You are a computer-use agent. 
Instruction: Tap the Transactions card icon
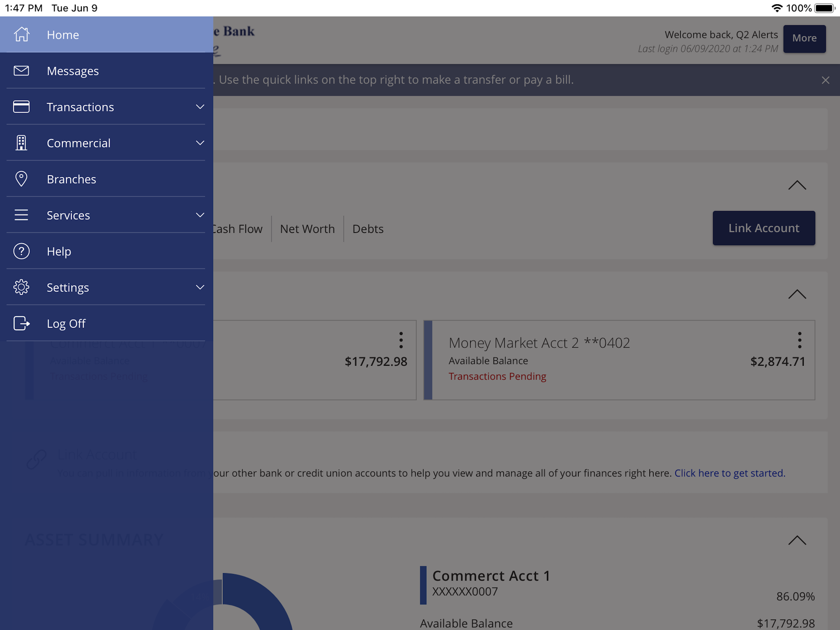pos(21,107)
